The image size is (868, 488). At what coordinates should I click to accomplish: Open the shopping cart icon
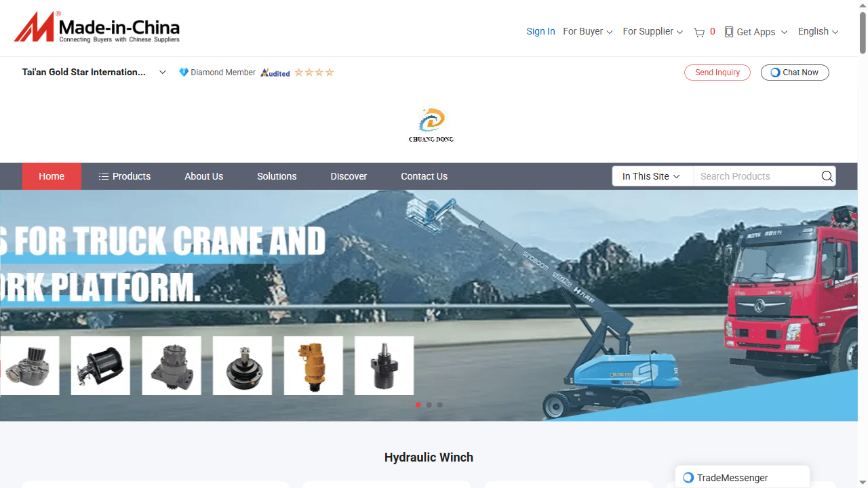[x=699, y=32]
